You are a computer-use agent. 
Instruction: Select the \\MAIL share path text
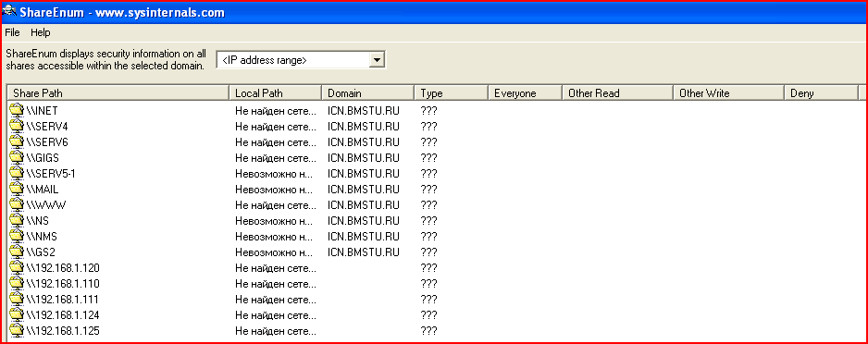(x=43, y=190)
